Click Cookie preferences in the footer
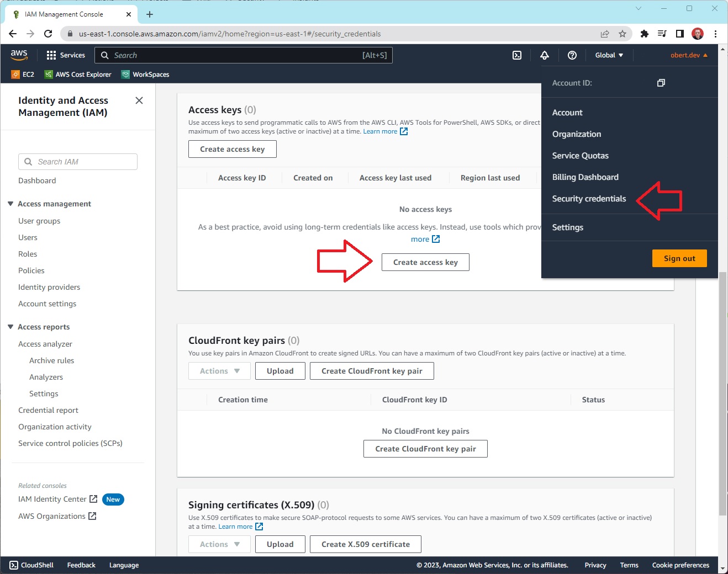728x574 pixels. pyautogui.click(x=680, y=565)
